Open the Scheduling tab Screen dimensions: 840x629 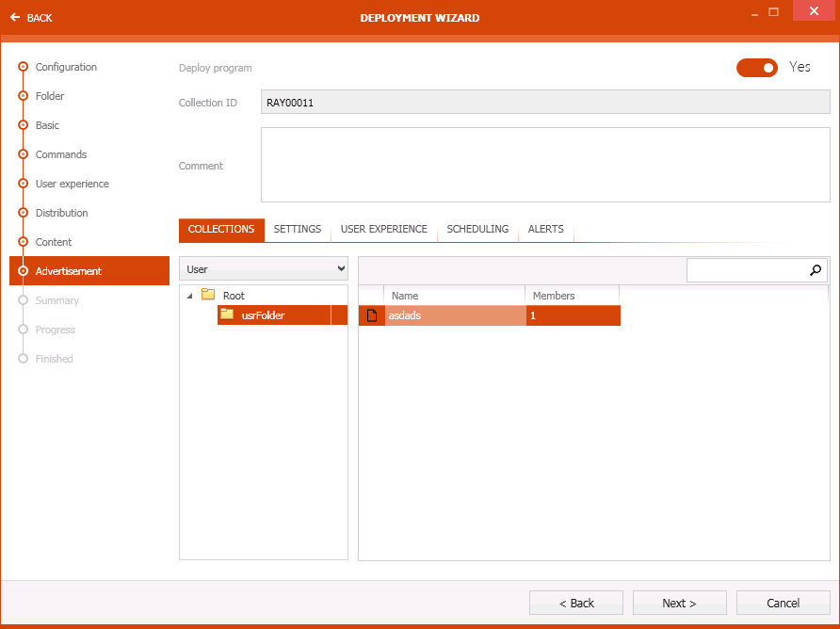tap(477, 230)
